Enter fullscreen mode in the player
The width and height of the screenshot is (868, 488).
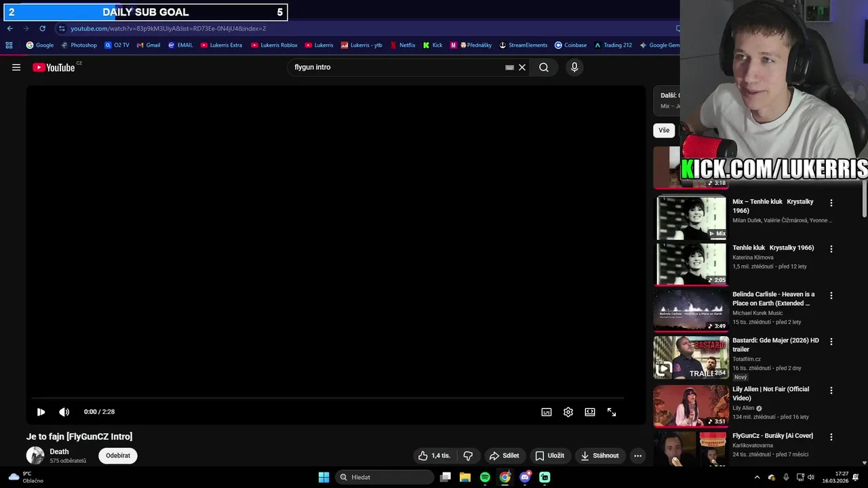coord(612,412)
